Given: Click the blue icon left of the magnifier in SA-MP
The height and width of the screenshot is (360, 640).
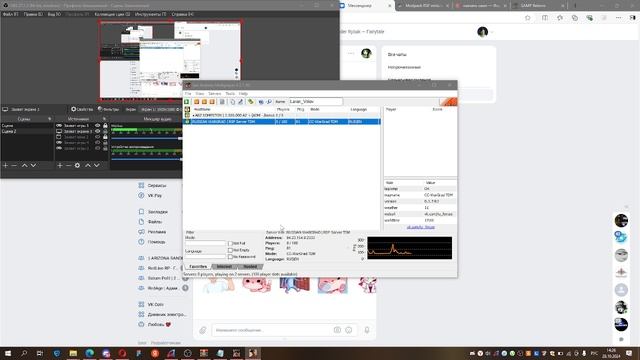Looking at the screenshot, I should tap(261, 102).
